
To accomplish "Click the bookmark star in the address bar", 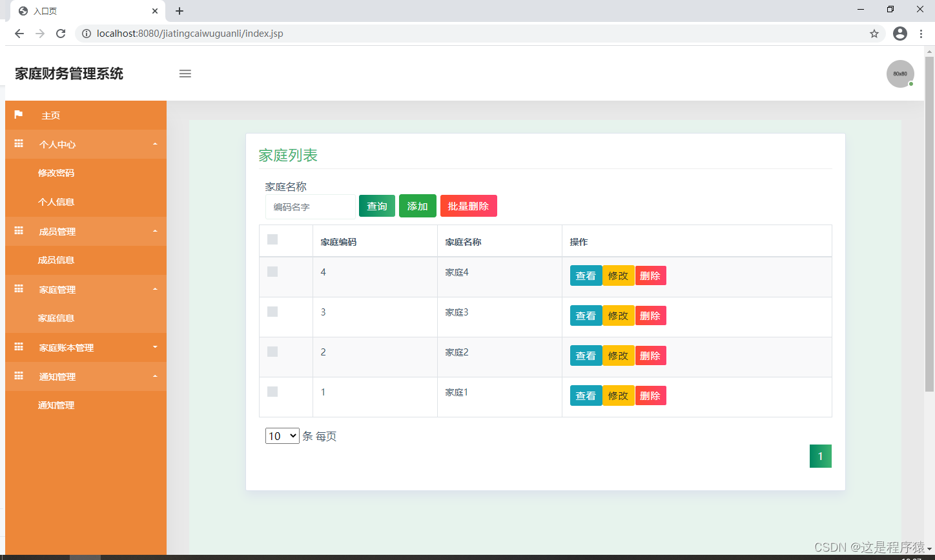I will pyautogui.click(x=875, y=34).
